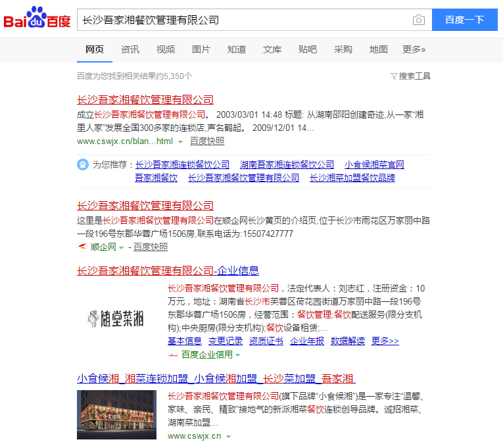Expand dropdown arrow next to www.cswjx.cn/blan...html
The image size is (503, 448).
[x=180, y=141]
